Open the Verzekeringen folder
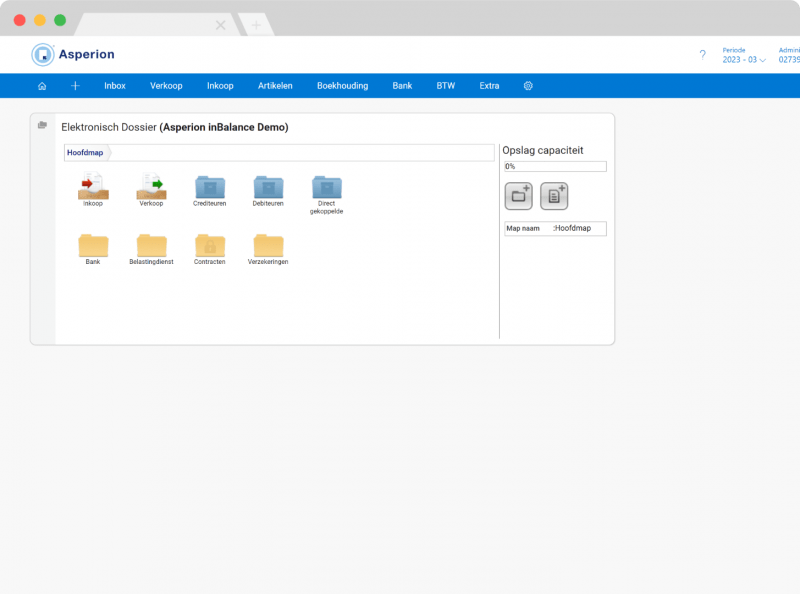The height and width of the screenshot is (594, 800). tap(268, 245)
